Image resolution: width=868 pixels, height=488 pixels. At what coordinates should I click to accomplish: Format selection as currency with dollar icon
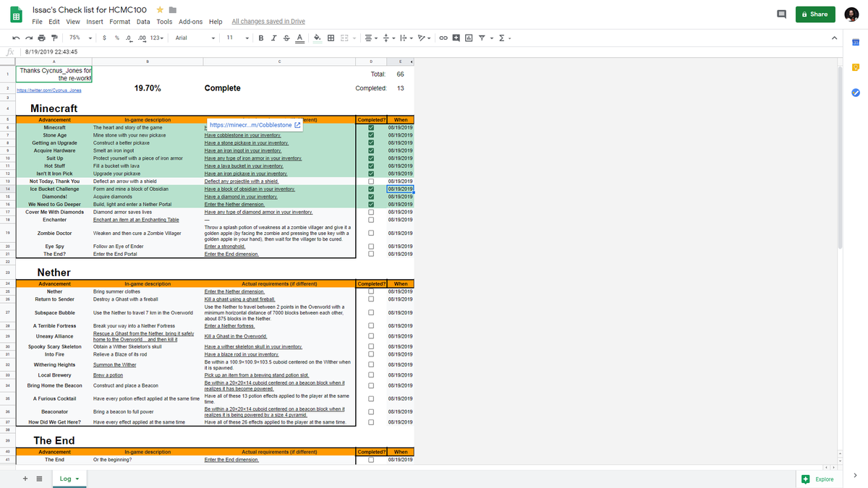coord(106,38)
